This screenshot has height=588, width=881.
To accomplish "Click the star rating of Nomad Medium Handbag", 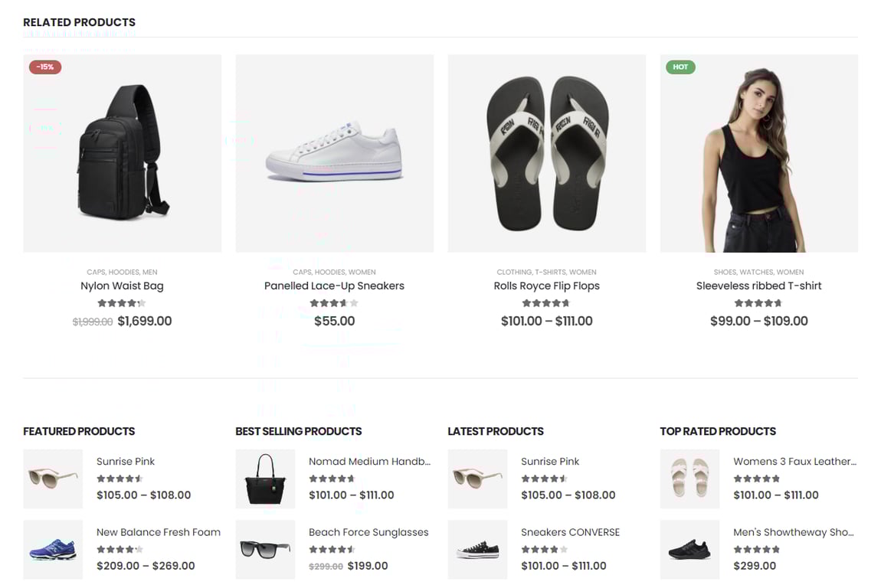I will [x=332, y=478].
